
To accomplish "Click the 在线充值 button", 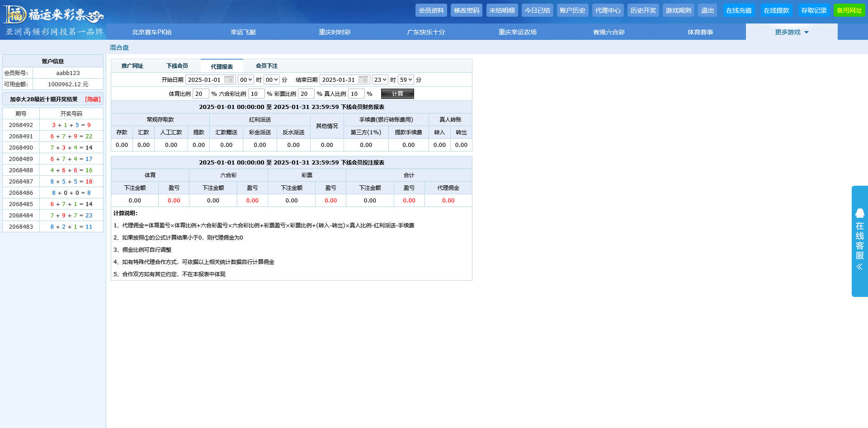I will point(739,10).
